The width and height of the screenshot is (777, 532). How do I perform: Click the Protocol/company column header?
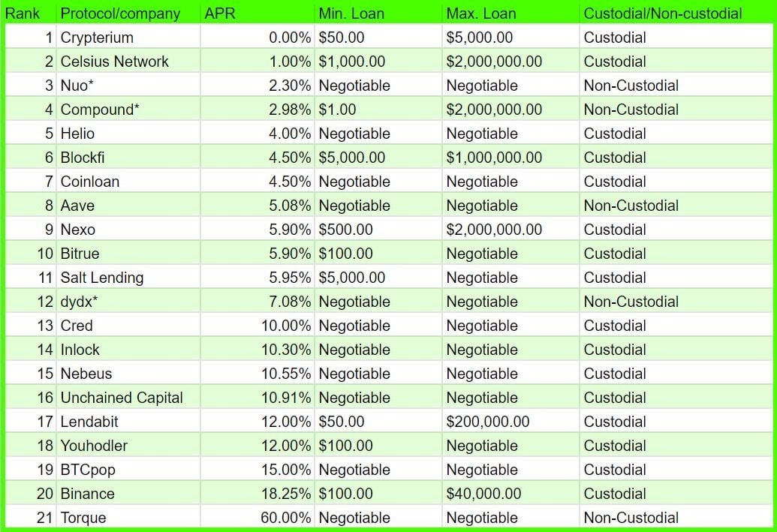pos(120,14)
